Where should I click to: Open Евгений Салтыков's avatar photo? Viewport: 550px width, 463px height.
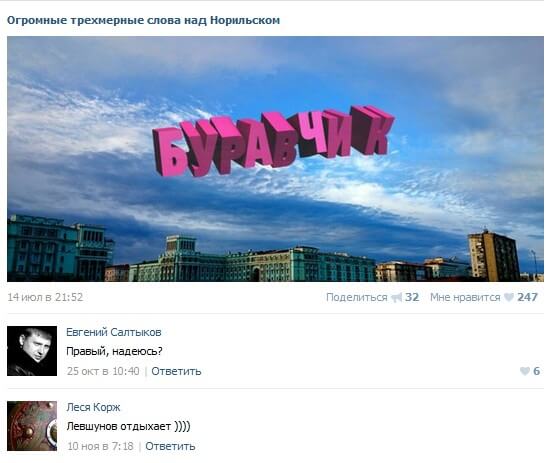tap(32, 351)
